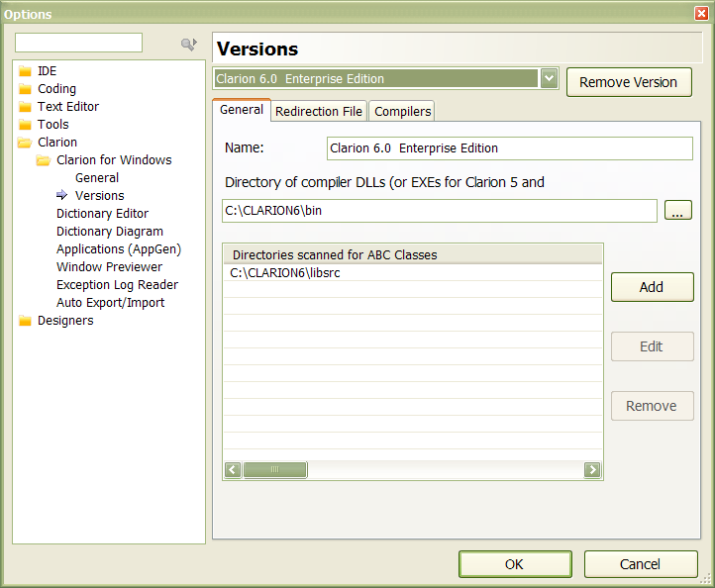The image size is (715, 588).
Task: Click the Designers folder icon
Action: pyautogui.click(x=26, y=321)
